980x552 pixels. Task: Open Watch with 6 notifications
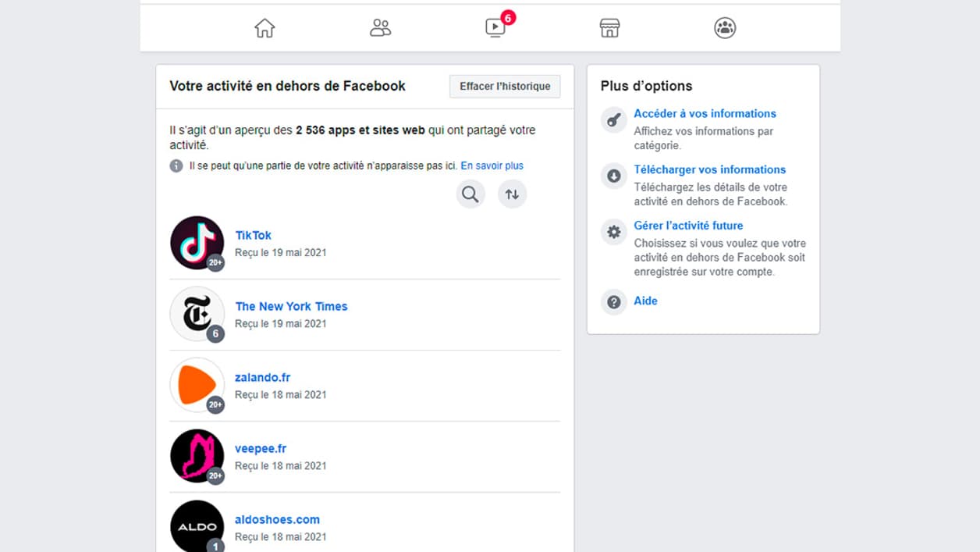pyautogui.click(x=494, y=27)
